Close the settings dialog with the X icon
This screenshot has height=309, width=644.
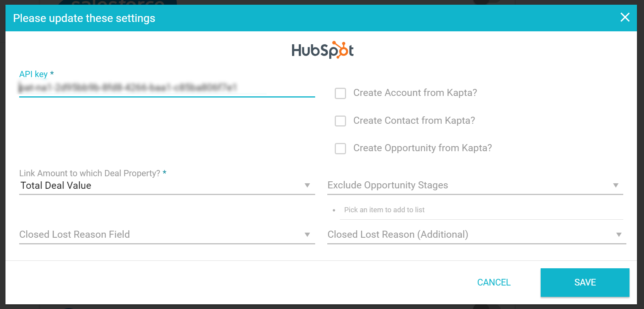point(625,17)
